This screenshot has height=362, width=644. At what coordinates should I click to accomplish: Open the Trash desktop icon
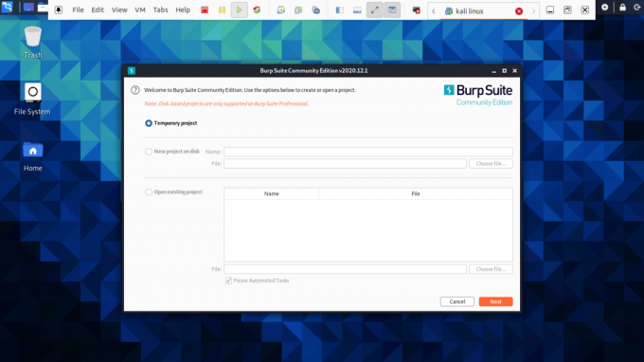[x=33, y=43]
